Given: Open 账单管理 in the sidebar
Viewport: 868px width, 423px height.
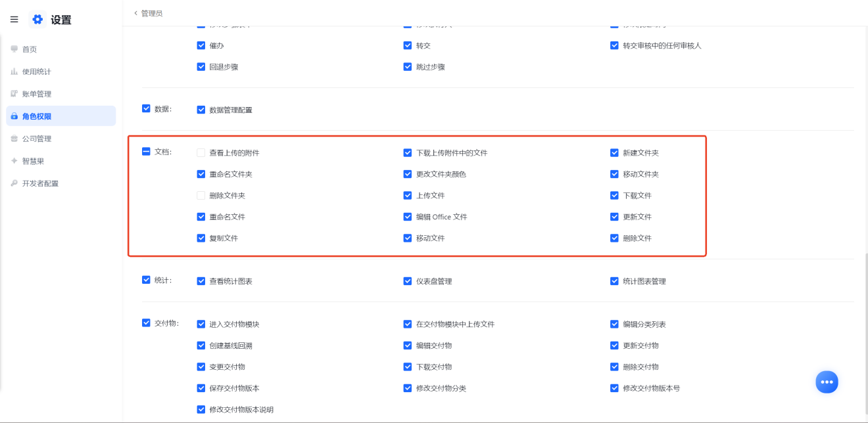Looking at the screenshot, I should coord(61,94).
